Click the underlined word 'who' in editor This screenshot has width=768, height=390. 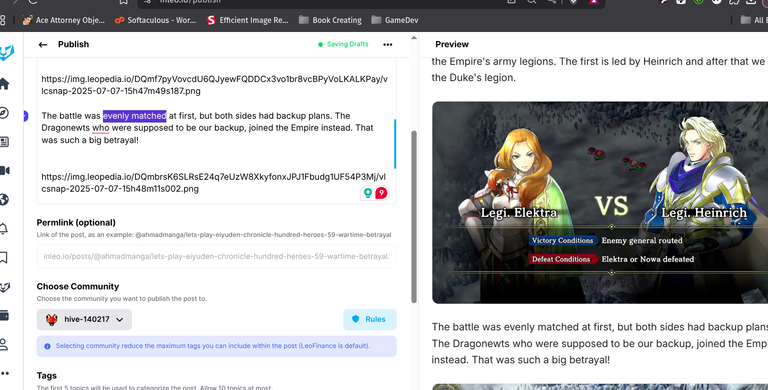(x=100, y=128)
